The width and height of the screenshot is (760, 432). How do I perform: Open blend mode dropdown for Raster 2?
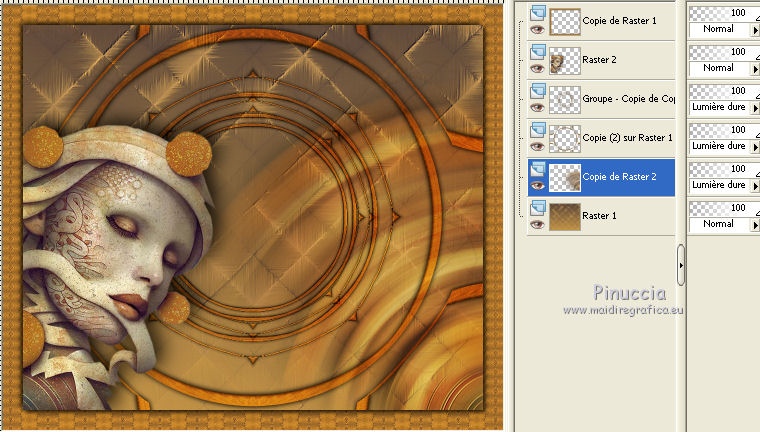tap(724, 68)
